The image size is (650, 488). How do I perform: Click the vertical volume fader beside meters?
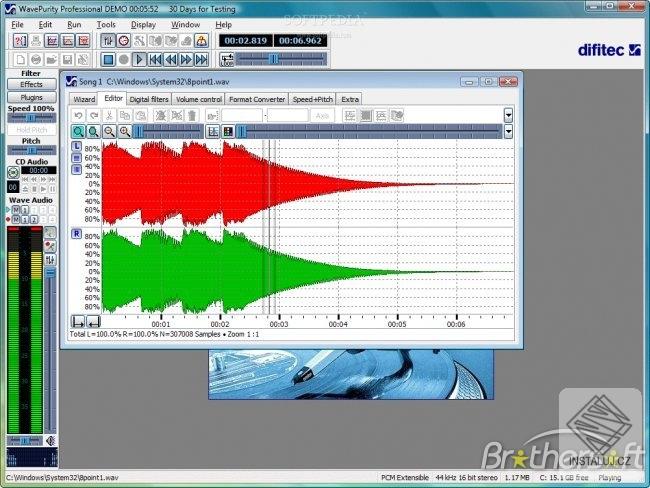(x=50, y=350)
